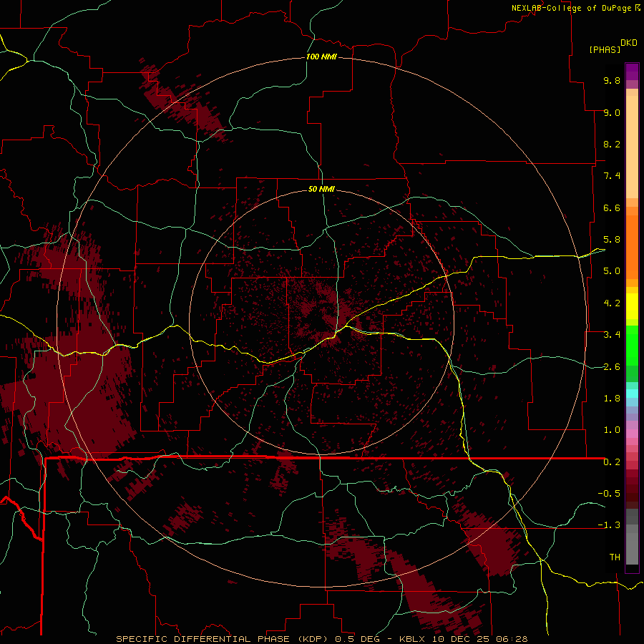Click the 6.6 scale value
Image resolution: width=644 pixels, height=644 pixels.
[612, 208]
